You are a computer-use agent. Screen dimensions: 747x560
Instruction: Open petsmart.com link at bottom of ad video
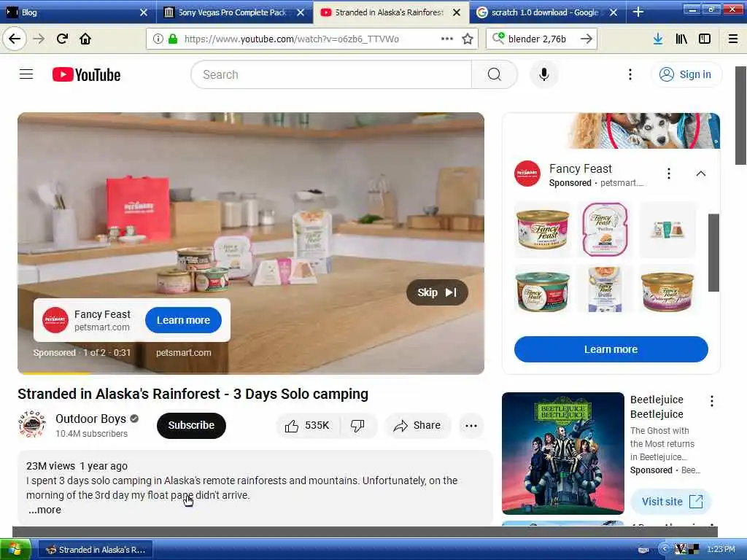tap(183, 353)
